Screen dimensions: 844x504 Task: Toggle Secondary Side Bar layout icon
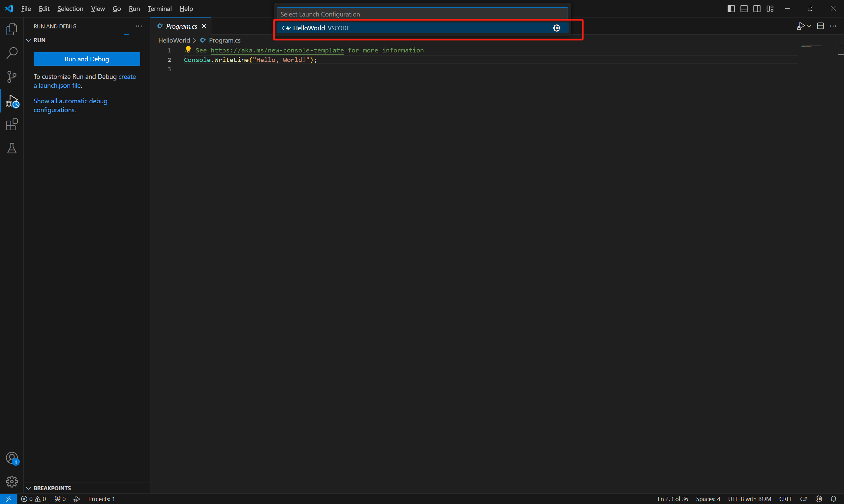tap(757, 9)
